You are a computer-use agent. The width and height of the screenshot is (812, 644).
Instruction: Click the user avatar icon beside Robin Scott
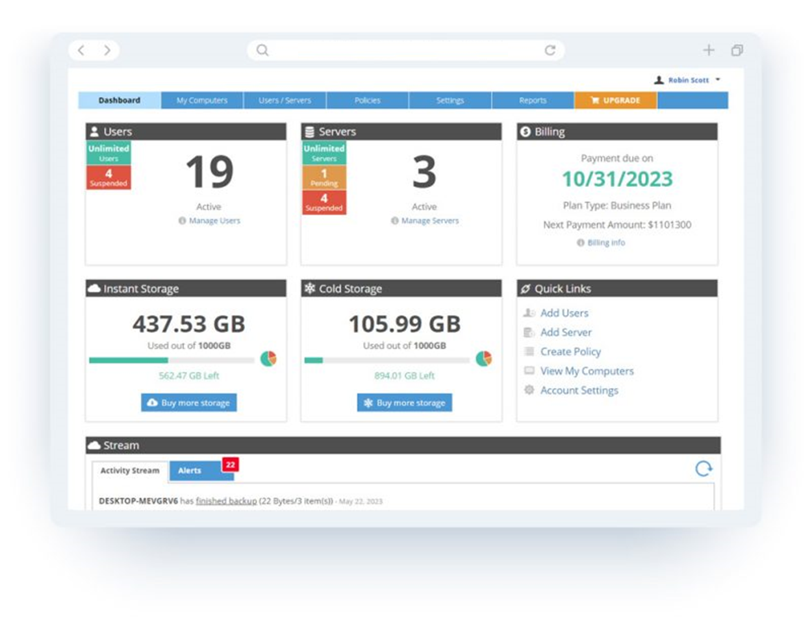pyautogui.click(x=659, y=80)
